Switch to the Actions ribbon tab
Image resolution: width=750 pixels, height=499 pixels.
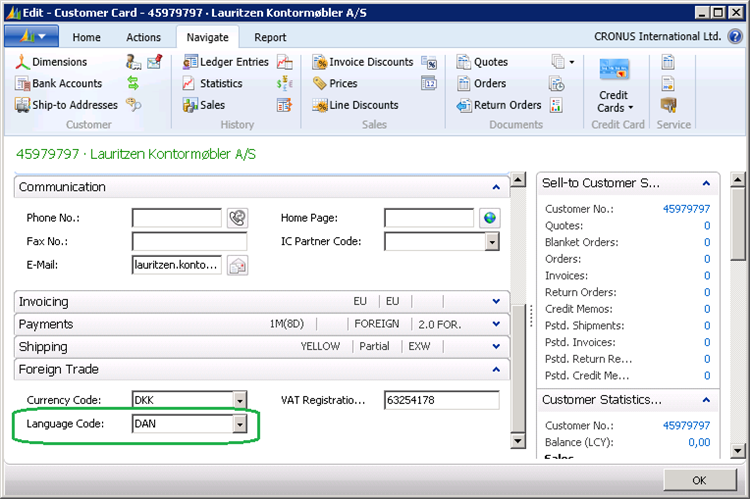pyautogui.click(x=143, y=37)
